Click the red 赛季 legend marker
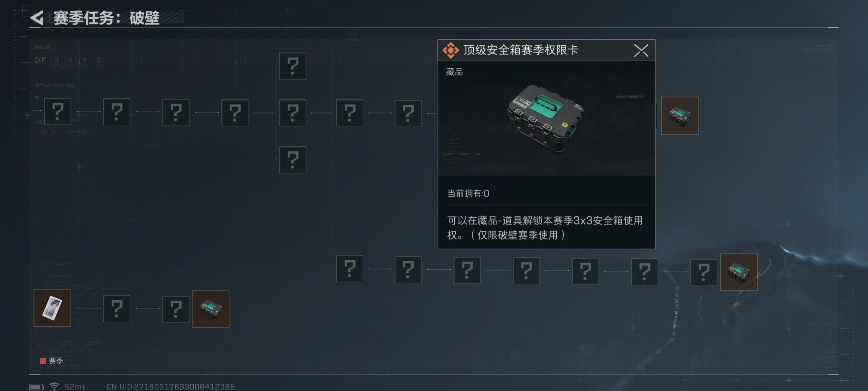This screenshot has width=868, height=391. (x=43, y=361)
